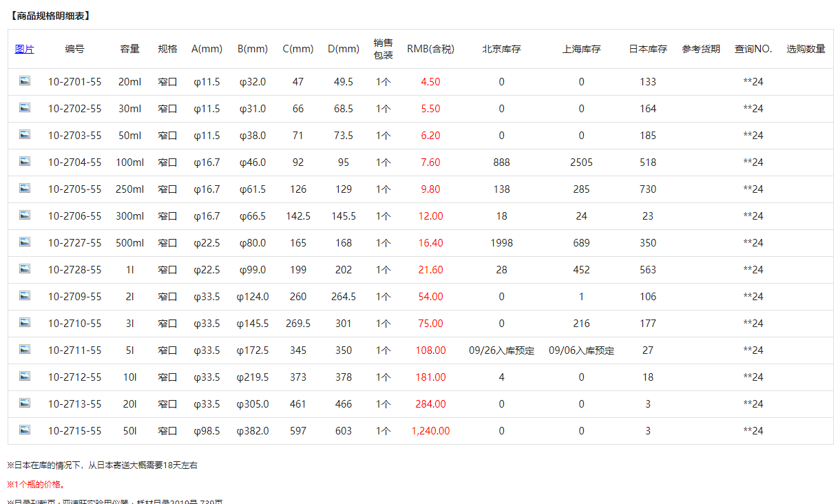Click the 图片 header link
The image size is (838, 504).
[24, 49]
